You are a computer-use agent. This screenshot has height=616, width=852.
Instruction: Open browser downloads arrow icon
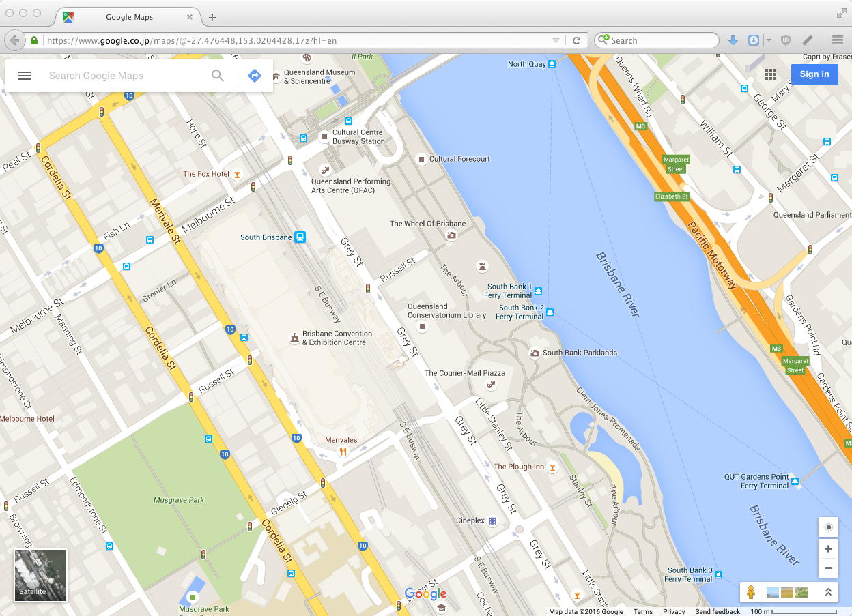tap(733, 40)
